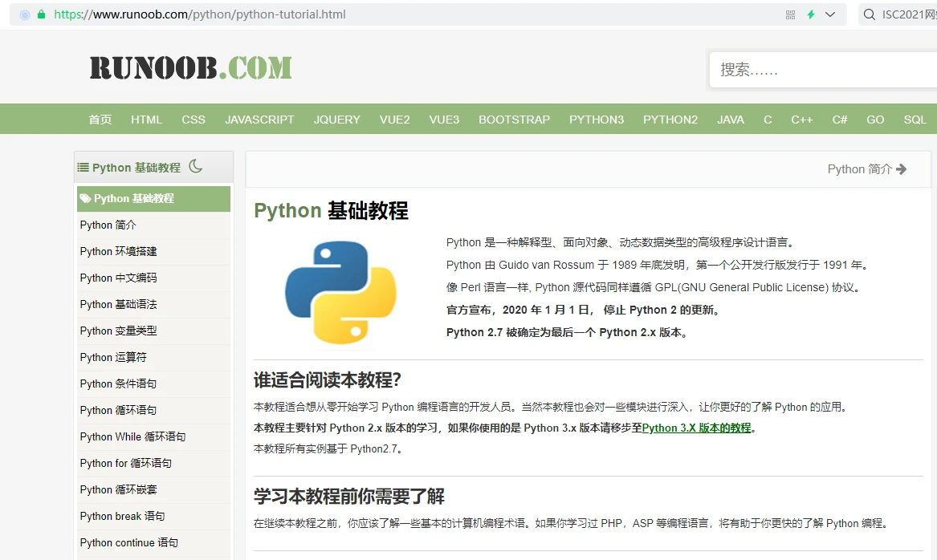
Task: Click the green lightning bolt icon
Action: pos(811,14)
